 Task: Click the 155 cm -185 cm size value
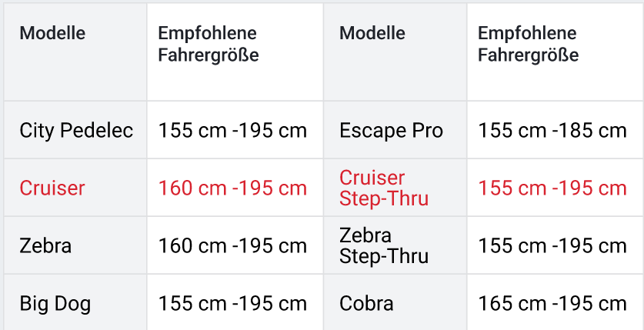552,130
